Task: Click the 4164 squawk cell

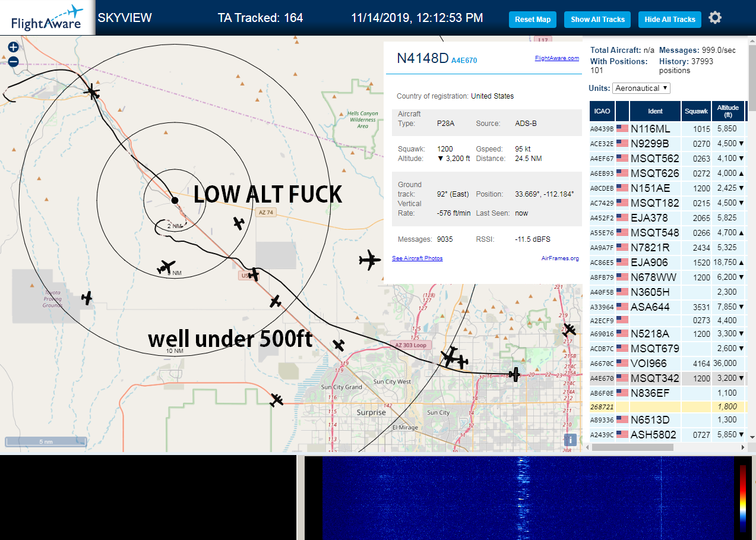Action: pos(696,363)
